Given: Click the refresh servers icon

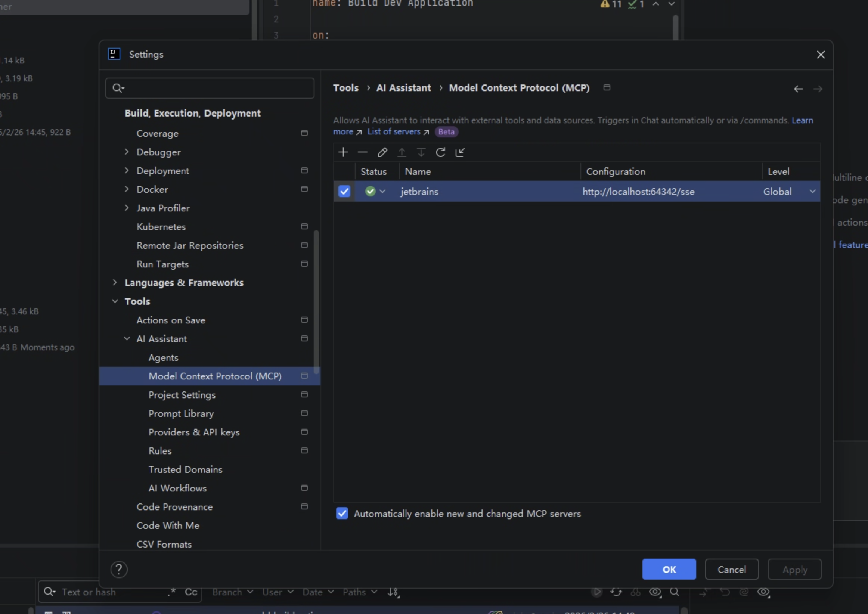Looking at the screenshot, I should point(440,152).
